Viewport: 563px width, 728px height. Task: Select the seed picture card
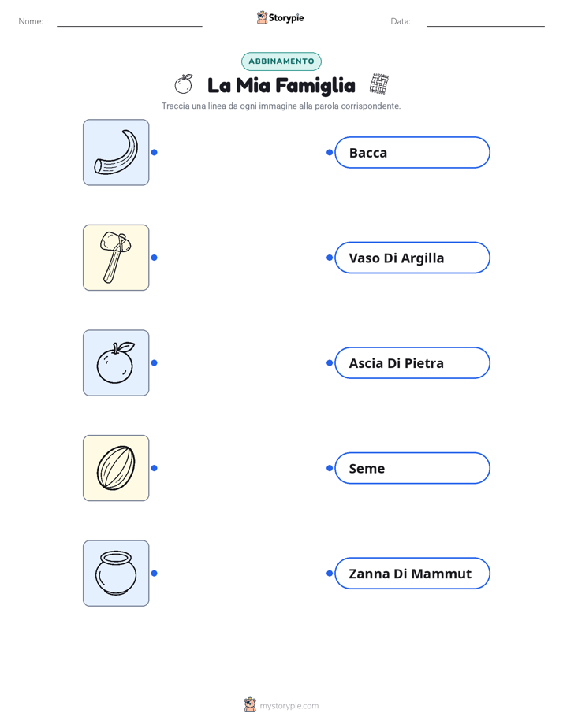(116, 468)
